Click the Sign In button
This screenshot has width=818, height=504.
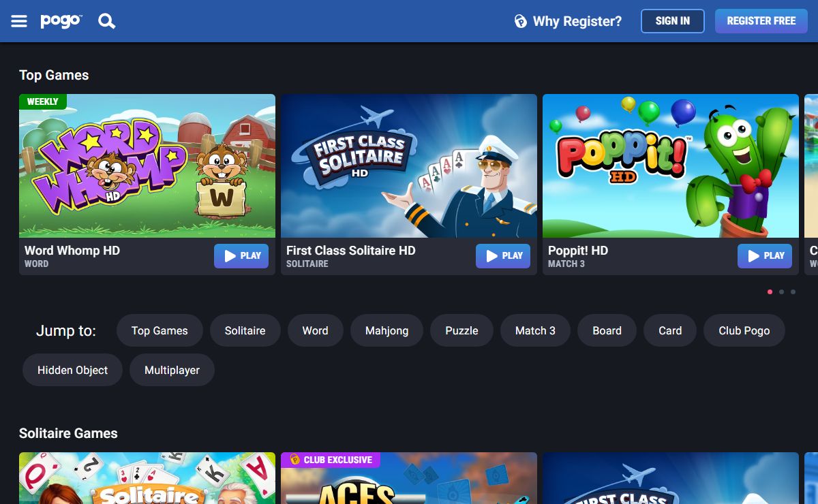673,21
